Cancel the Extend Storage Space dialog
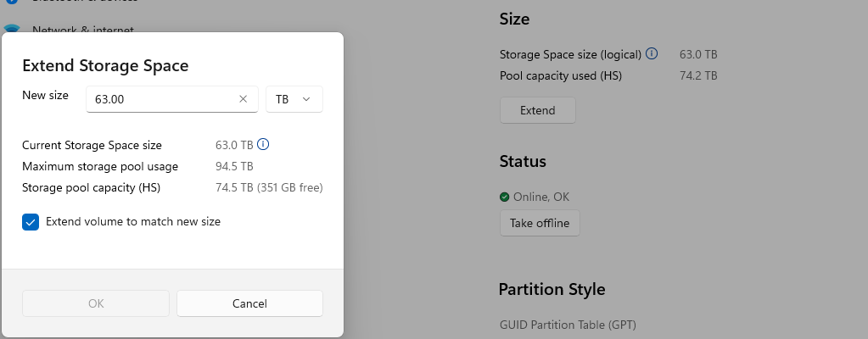This screenshot has height=339, width=868. (249, 303)
